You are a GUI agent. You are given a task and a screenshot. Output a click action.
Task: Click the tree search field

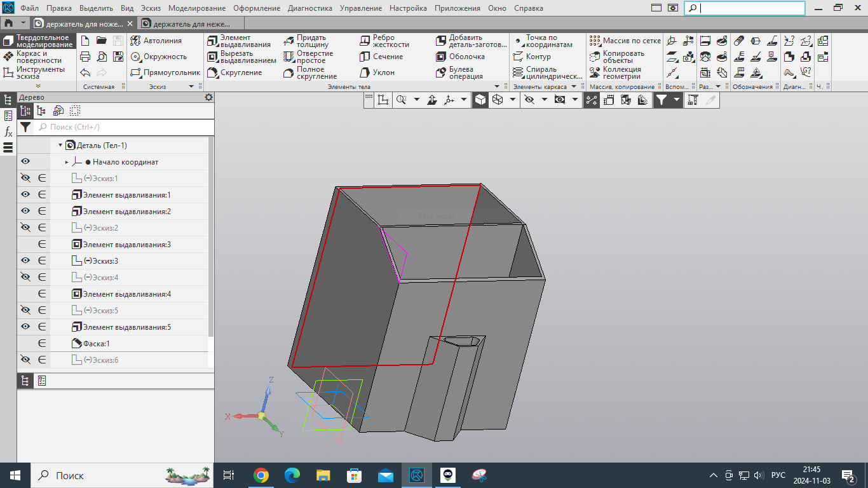121,127
